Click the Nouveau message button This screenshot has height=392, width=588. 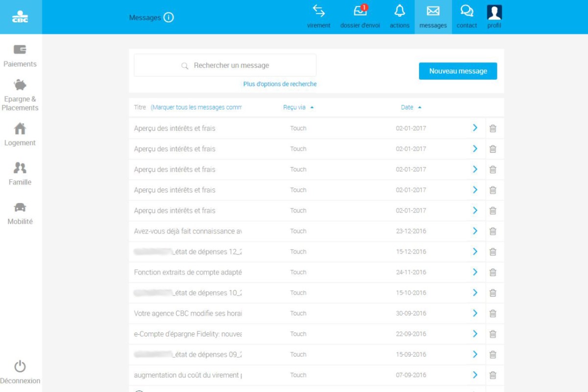click(458, 71)
